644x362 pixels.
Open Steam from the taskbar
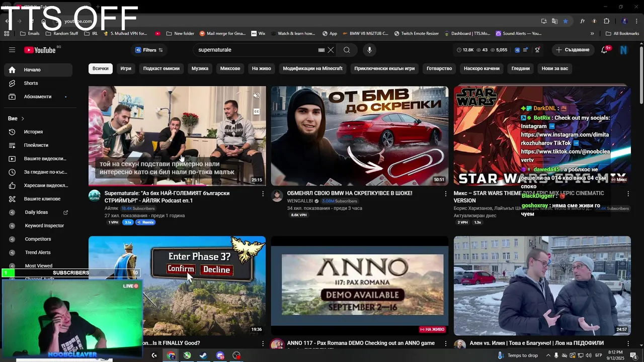pos(203,355)
